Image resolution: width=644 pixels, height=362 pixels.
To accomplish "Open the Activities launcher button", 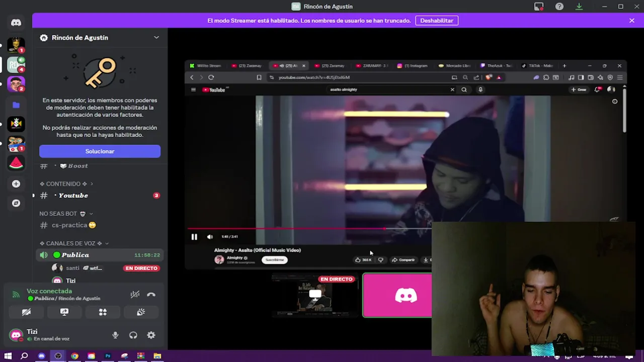I will [103, 312].
